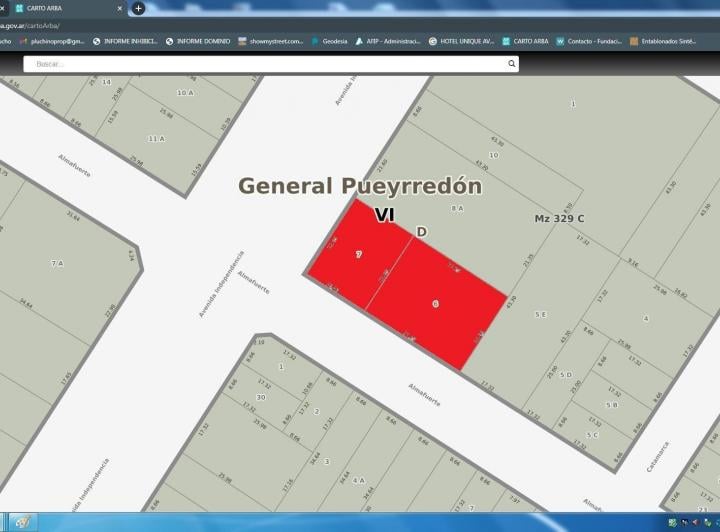Open the pluchinoprop Gmail bookmark

(x=52, y=41)
